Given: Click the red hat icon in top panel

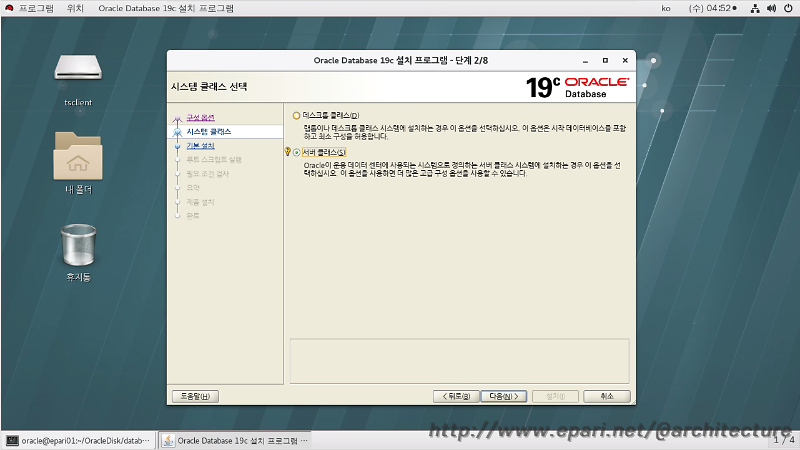Looking at the screenshot, I should pos(9,8).
